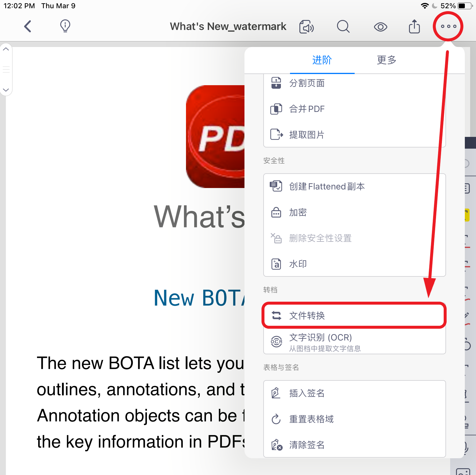Tap the read-aloud speaker icon
This screenshot has height=475, width=476.
coord(306,27)
